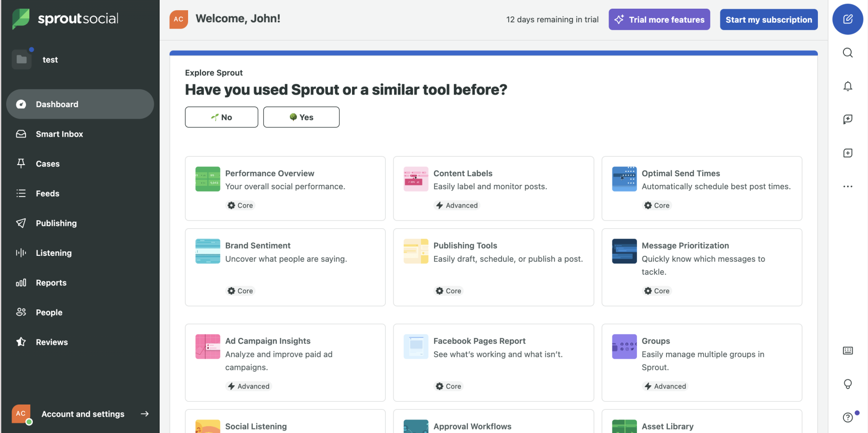Click Facebook Pages Report thumbnail image

pyautogui.click(x=416, y=347)
